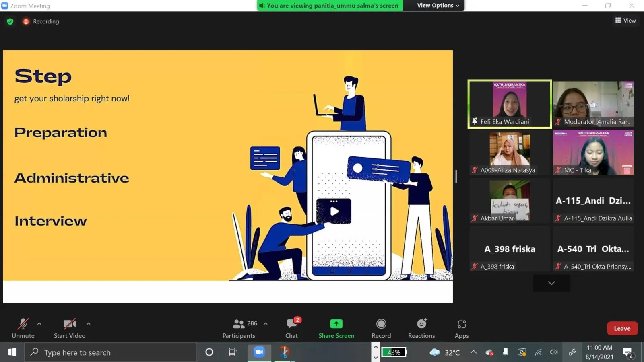Toggle Unmute microphone
Viewport: 644px width, 362px height.
click(x=23, y=328)
